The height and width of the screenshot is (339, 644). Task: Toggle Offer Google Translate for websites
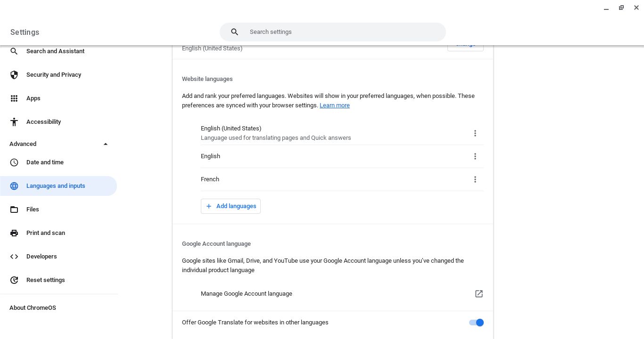pos(477,323)
